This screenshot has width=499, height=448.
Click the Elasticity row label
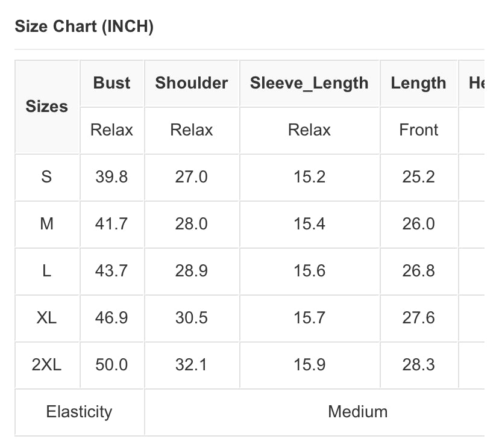79,412
